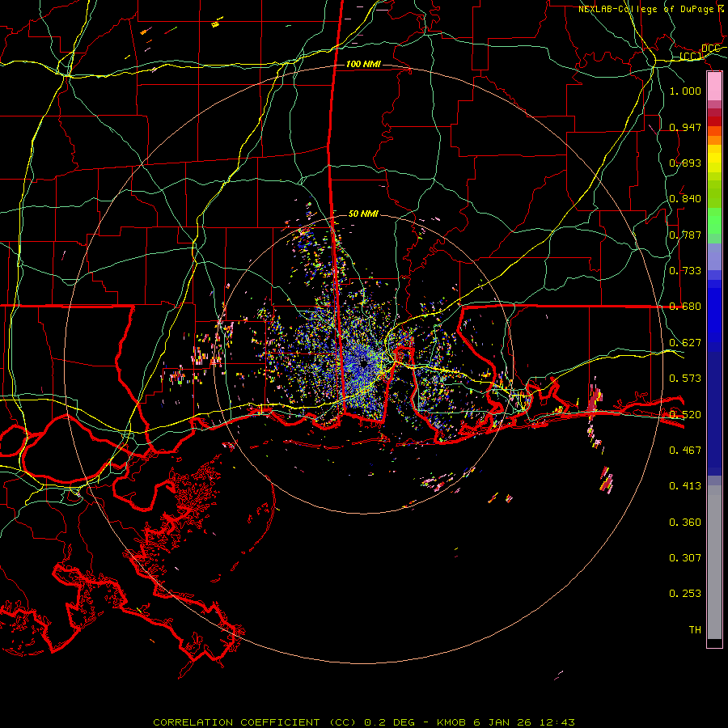Select the dark navy segment of color scale
The width and height of the screenshot is (728, 728).
(714, 413)
